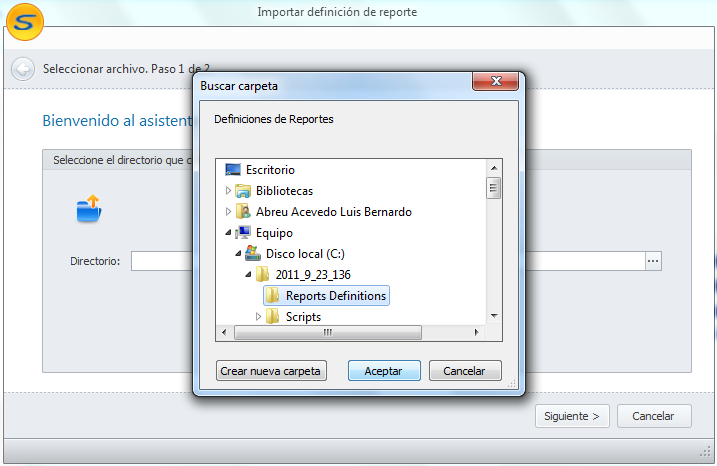Select Abreu Acevedo Luis Bernardo user folder
The width and height of the screenshot is (717, 466).
(x=333, y=212)
